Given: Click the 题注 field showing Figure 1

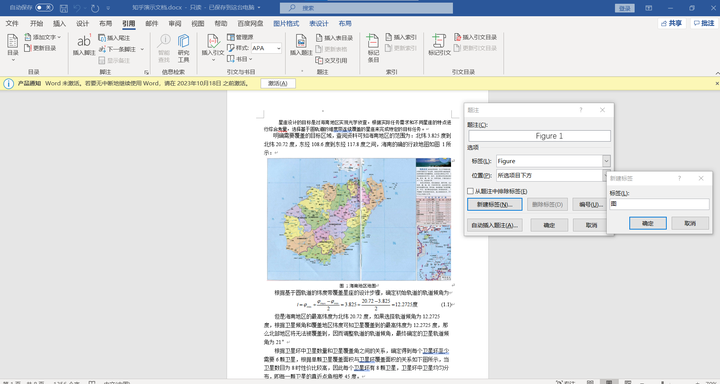Looking at the screenshot, I should [540, 136].
